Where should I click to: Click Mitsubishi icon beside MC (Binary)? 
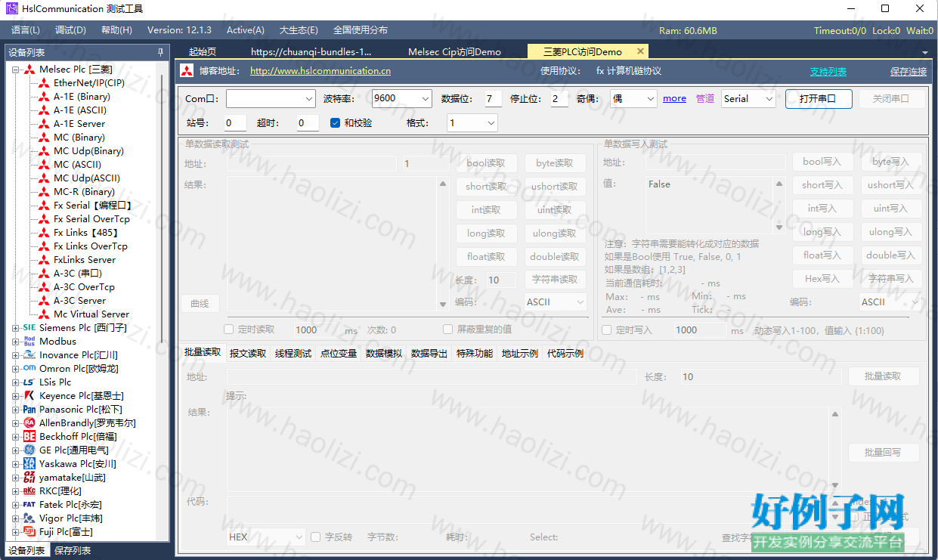point(44,138)
